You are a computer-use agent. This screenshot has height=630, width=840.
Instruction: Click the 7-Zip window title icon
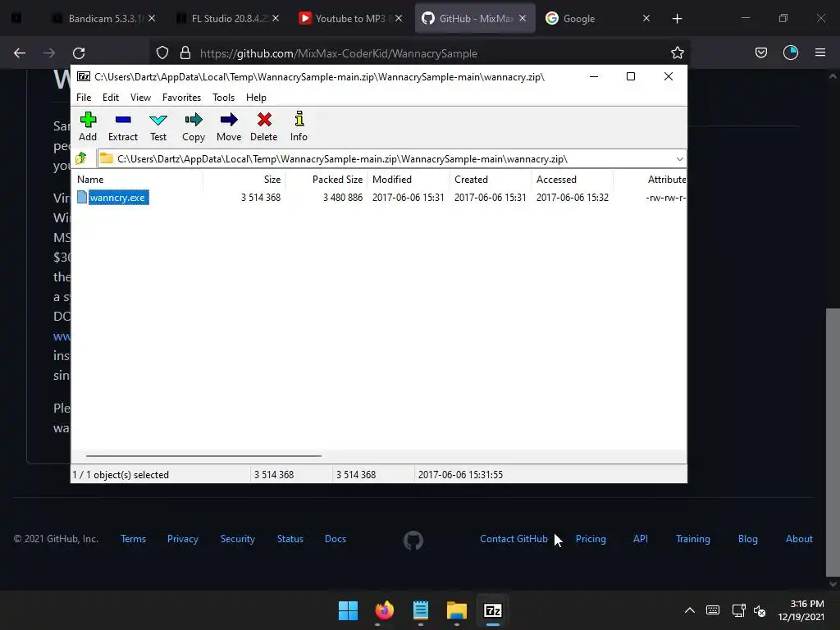point(84,76)
